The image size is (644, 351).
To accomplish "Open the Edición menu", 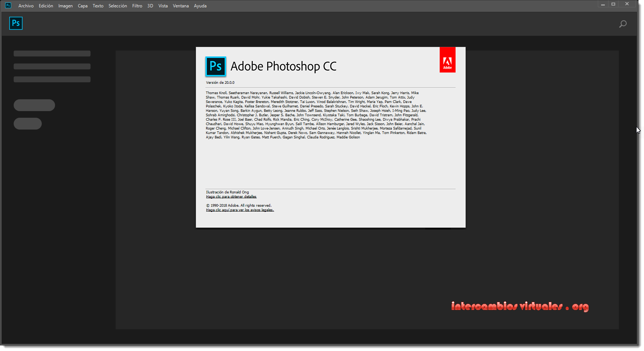I will pyautogui.click(x=46, y=6).
